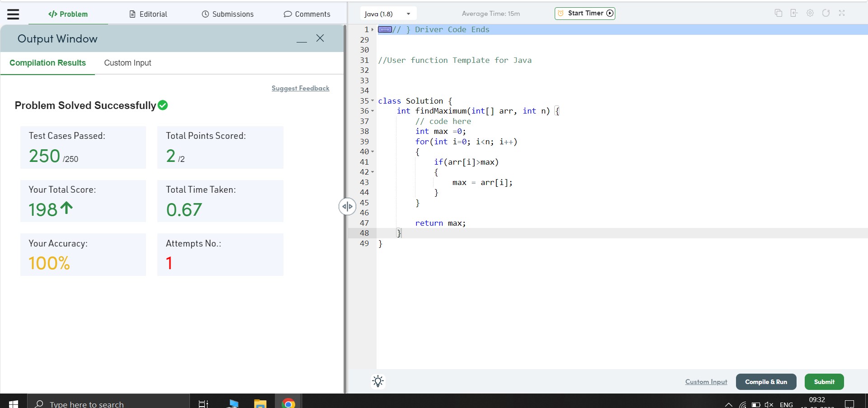Collapse the for-loop block fold on line 40
This screenshot has height=408, width=868.
pyautogui.click(x=373, y=152)
